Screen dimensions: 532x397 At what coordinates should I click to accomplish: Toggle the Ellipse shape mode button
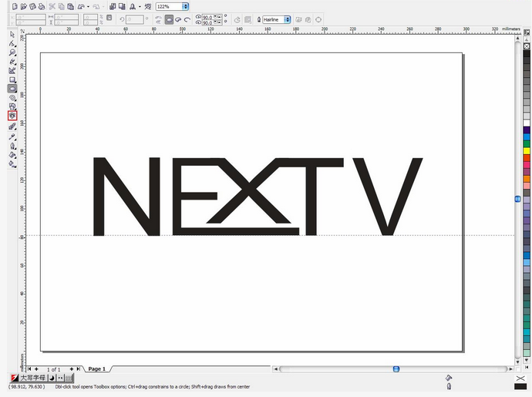169,20
